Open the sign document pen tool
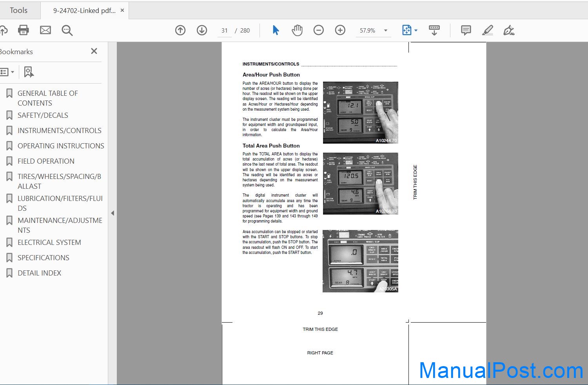This screenshot has width=588, height=385. (x=509, y=30)
